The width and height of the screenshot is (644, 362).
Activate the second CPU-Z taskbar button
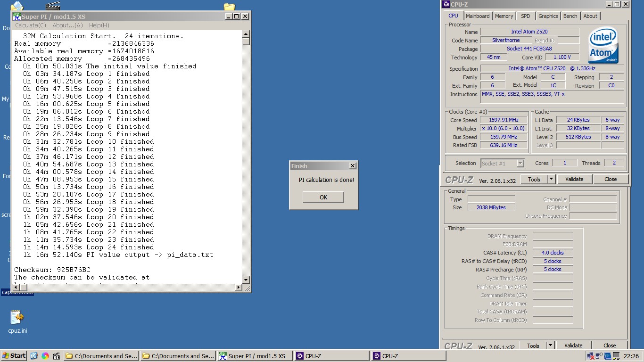(x=408, y=356)
